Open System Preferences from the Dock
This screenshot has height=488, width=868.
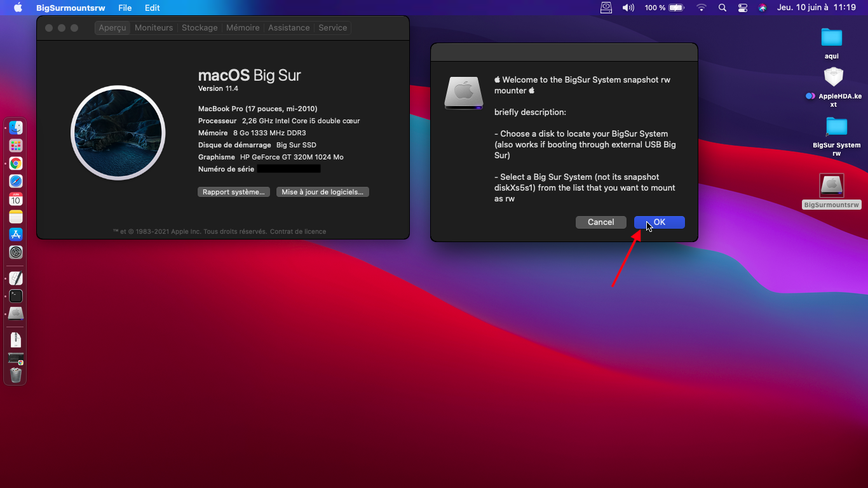[x=16, y=252]
